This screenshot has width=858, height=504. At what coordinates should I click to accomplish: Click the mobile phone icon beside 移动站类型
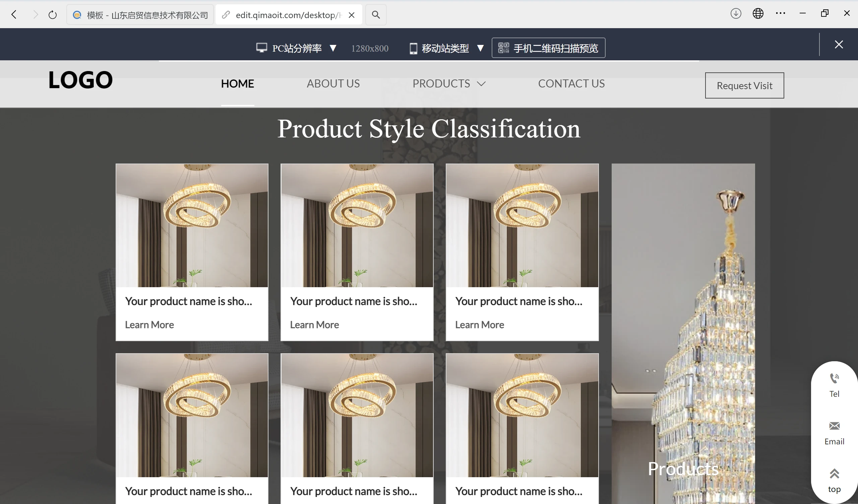[413, 48]
